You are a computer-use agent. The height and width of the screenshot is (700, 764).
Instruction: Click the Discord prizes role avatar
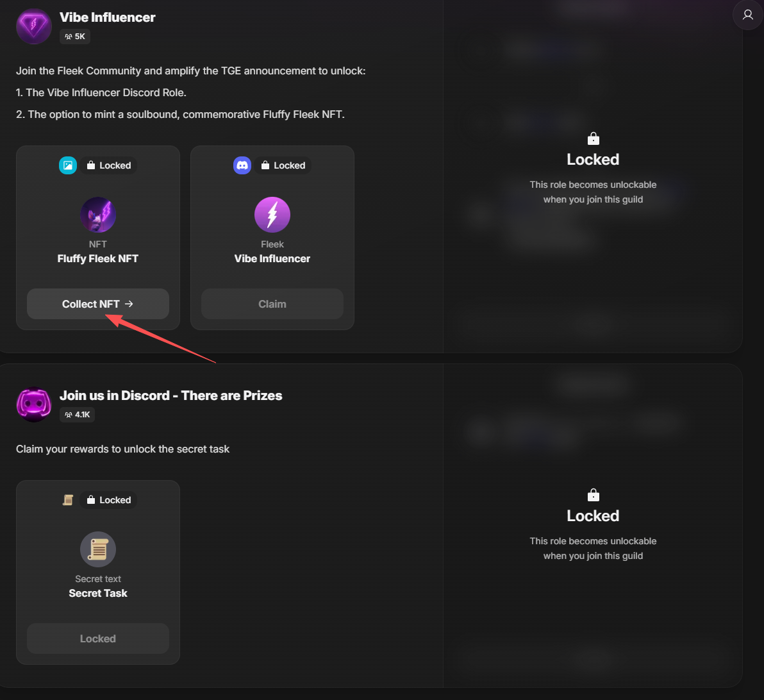(x=34, y=404)
